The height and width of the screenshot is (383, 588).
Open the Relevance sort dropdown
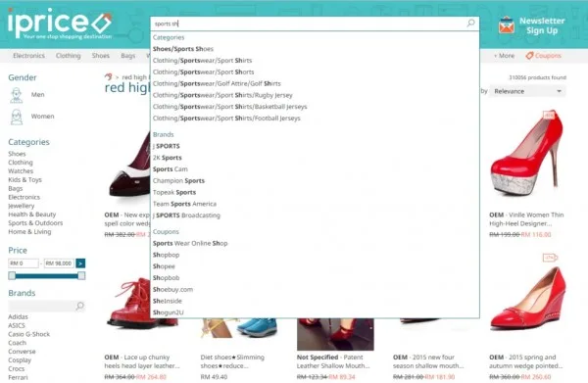527,91
